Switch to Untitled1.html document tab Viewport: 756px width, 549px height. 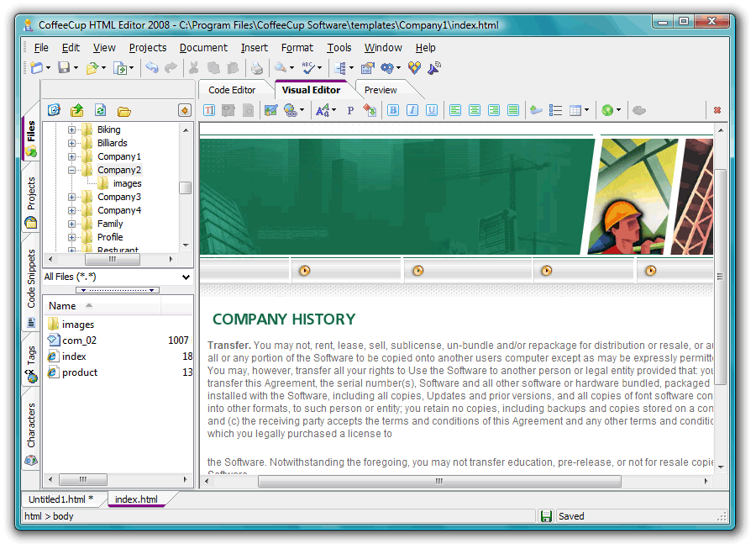60,499
